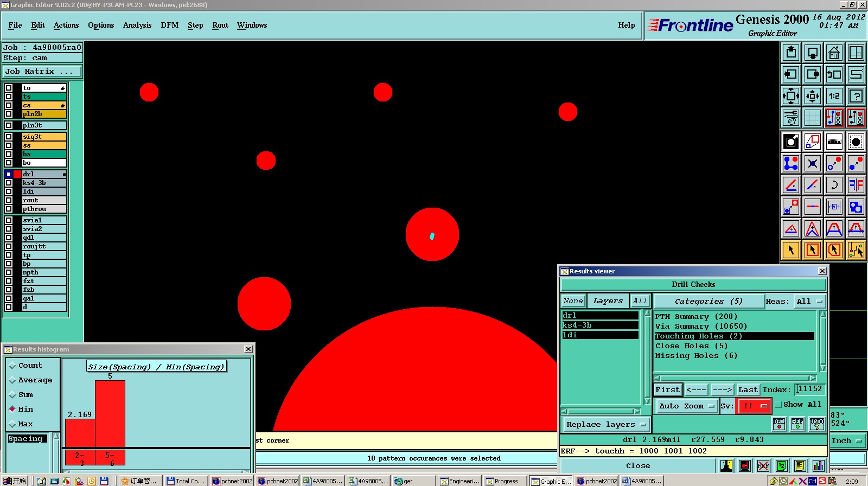
Task: Select the Min radio option
Action: pos(21,410)
